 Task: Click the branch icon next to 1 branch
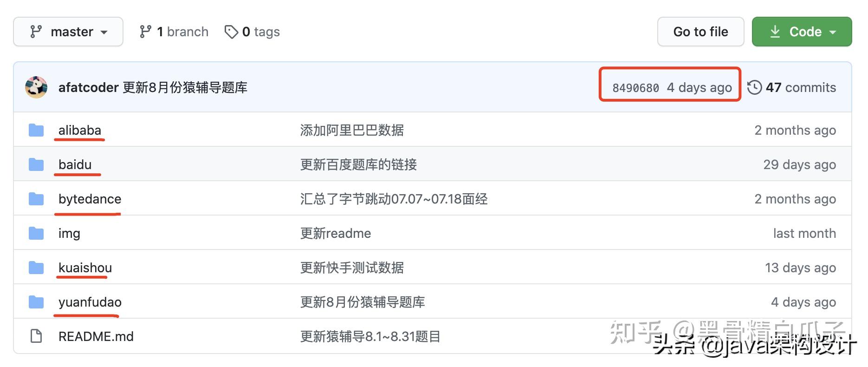click(145, 32)
